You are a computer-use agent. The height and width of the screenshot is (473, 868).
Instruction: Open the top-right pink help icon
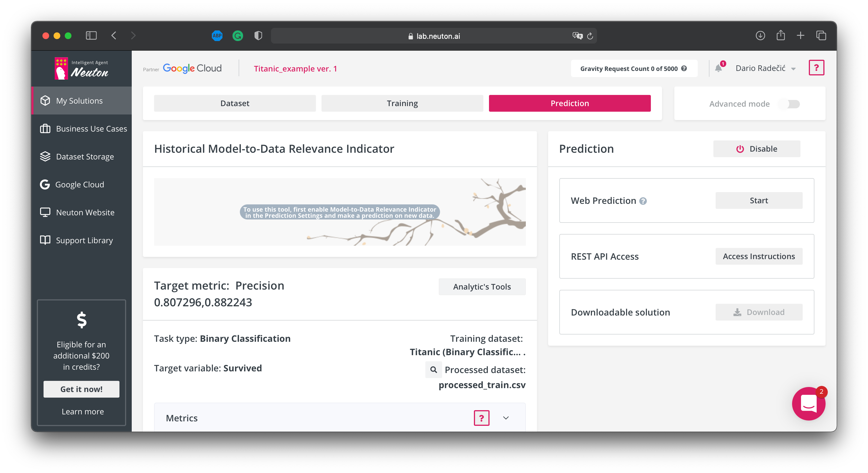coord(816,68)
